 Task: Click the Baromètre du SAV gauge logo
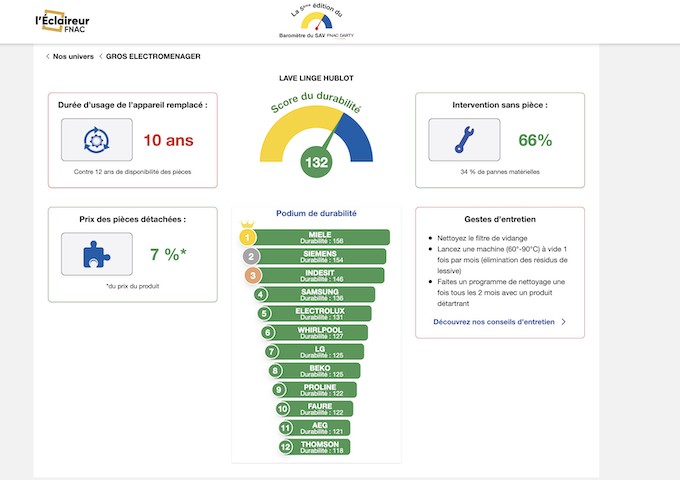tap(317, 21)
